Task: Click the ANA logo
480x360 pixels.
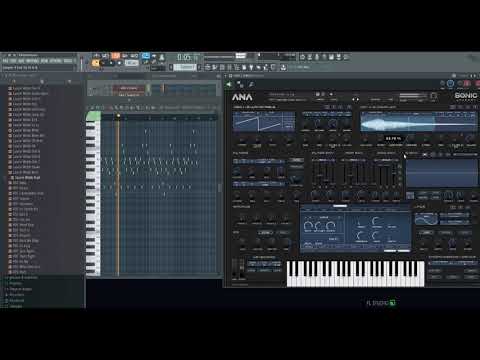Action: pos(242,97)
